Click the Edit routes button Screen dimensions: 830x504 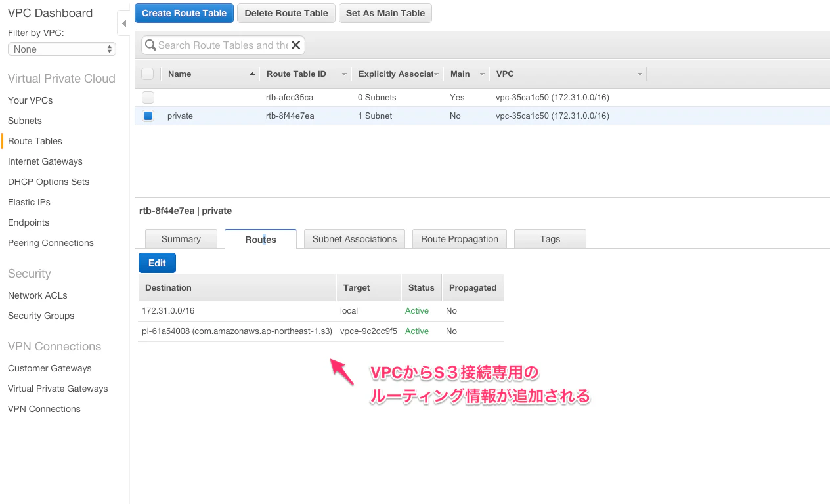(157, 263)
